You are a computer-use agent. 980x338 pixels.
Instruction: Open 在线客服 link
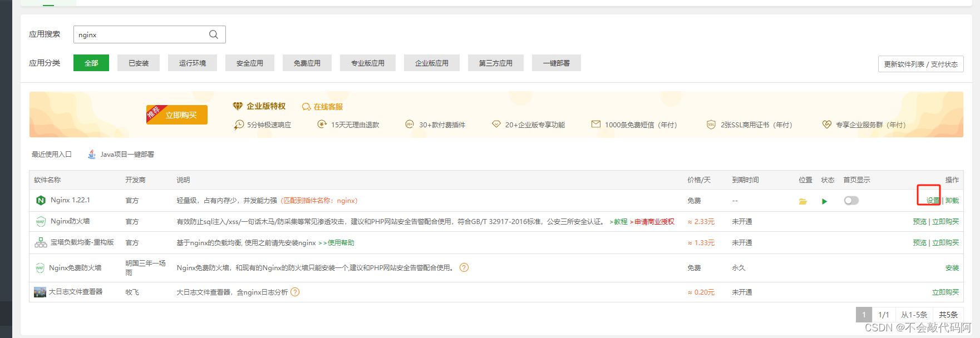[x=328, y=107]
